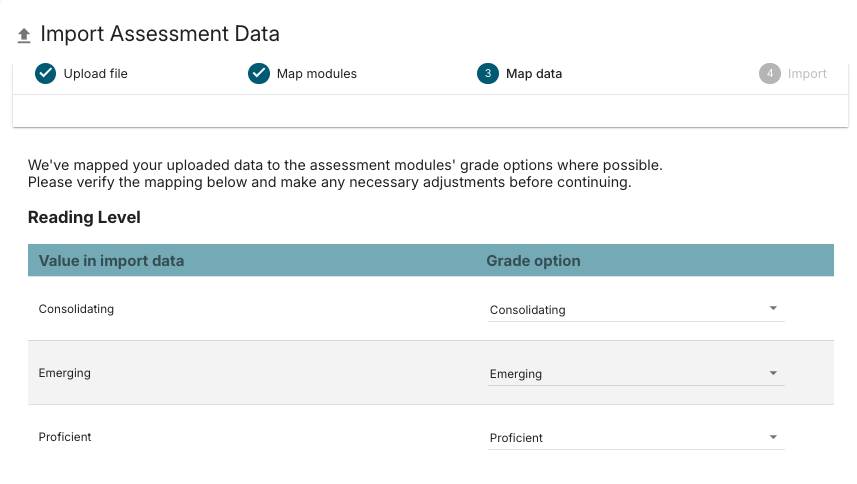Return to the Map modules step

pyautogui.click(x=316, y=74)
